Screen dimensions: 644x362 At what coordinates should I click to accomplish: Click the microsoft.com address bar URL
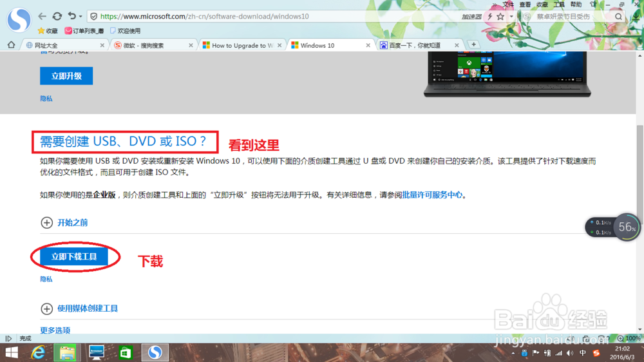click(x=205, y=17)
